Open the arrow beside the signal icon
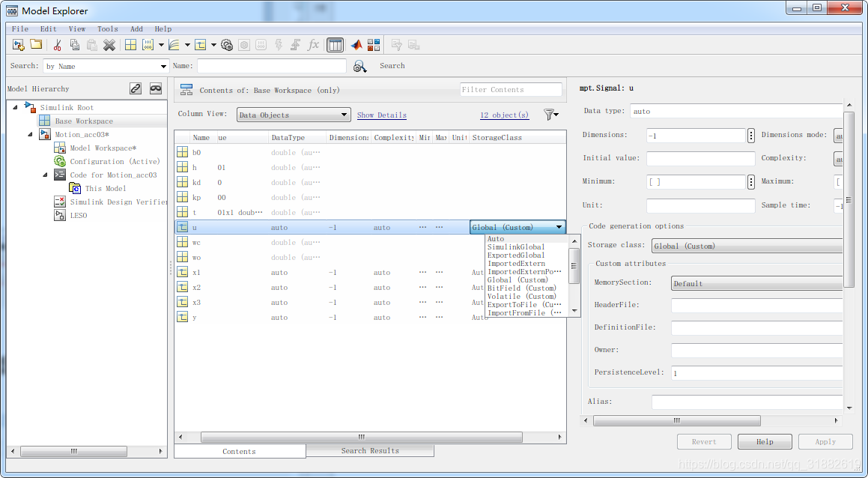This screenshot has width=868, height=478. pyautogui.click(x=187, y=45)
